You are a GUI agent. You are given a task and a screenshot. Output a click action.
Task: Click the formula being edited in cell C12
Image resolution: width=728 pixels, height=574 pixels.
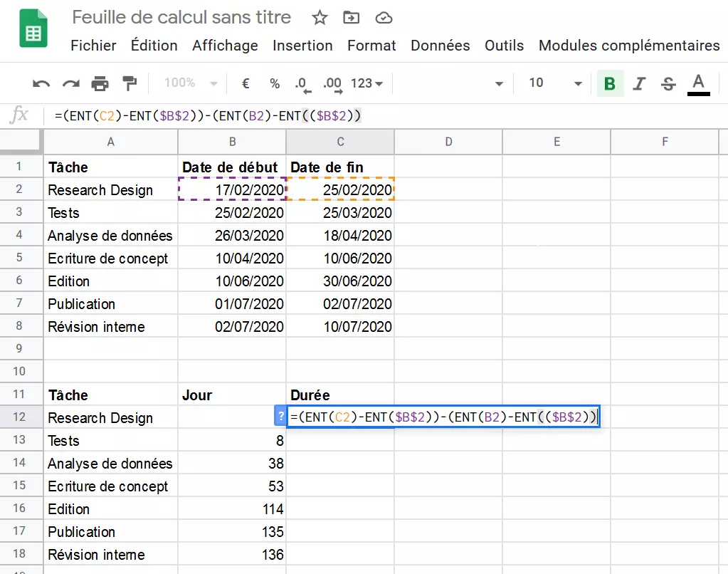(443, 417)
